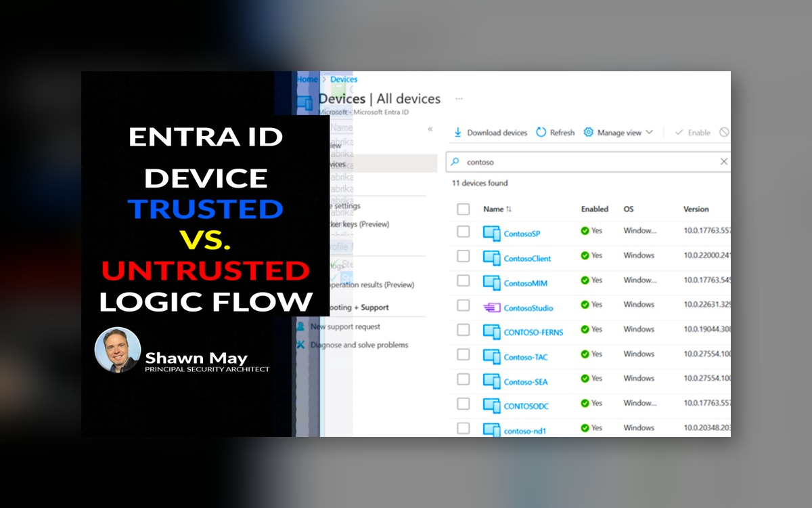812x508 pixels.
Task: Select New support request menu item
Action: click(345, 326)
